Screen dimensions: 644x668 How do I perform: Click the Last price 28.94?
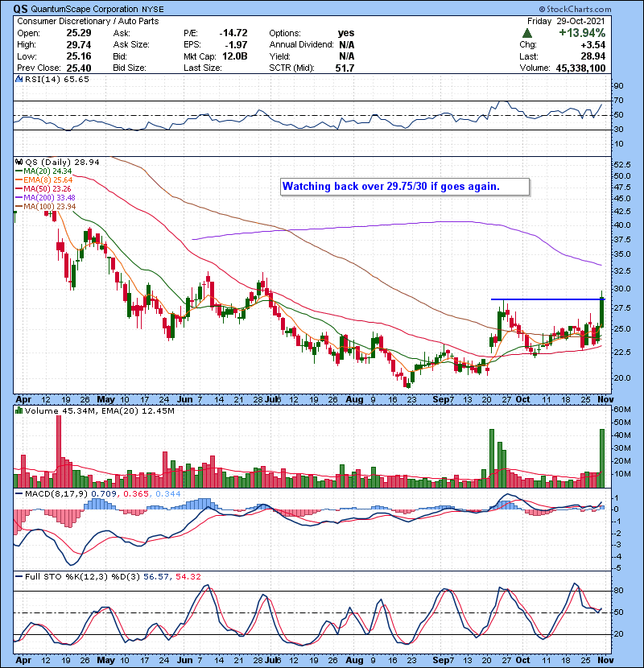point(592,56)
